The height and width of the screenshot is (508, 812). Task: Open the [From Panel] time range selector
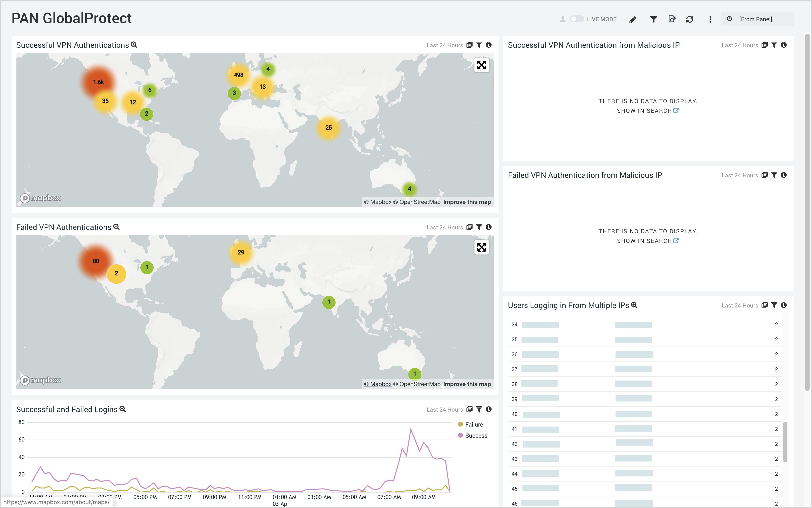click(756, 19)
